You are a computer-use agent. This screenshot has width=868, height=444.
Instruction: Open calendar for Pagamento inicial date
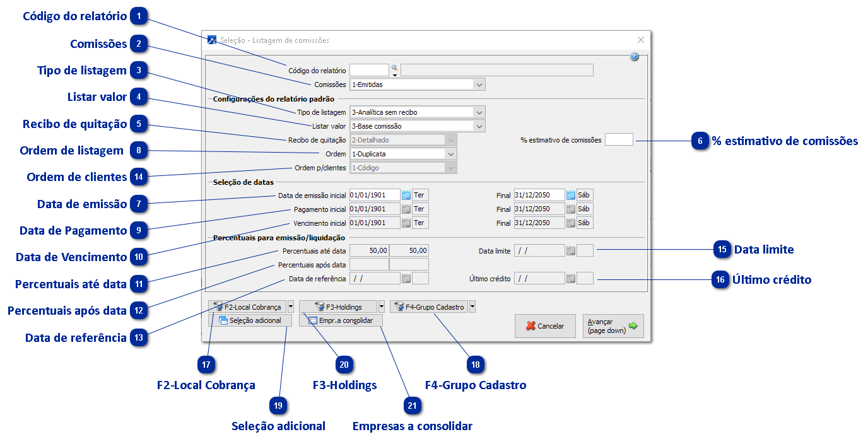click(406, 209)
